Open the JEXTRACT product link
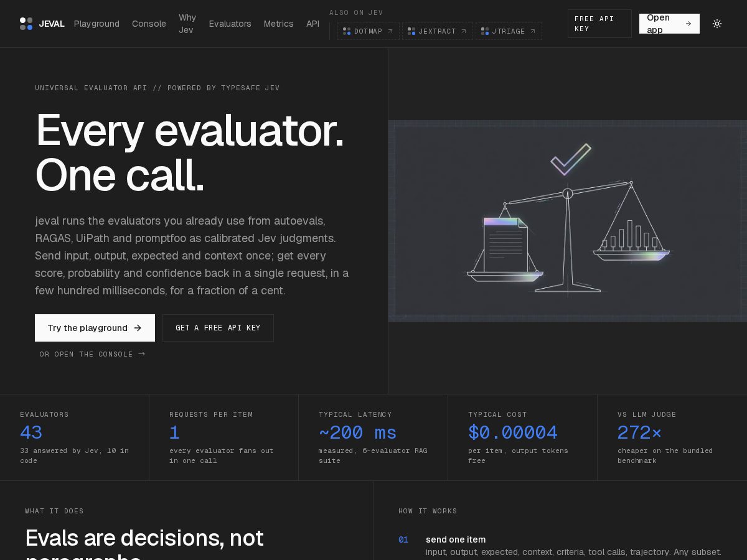747x560 pixels. point(437,31)
